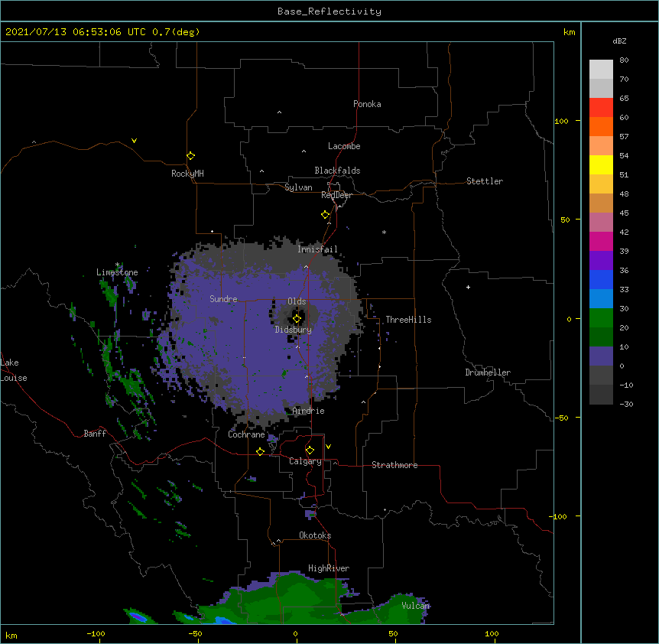The height and width of the screenshot is (644, 659).
Task: Select the yellow diamond marker below Cochrane
Action: [x=260, y=451]
